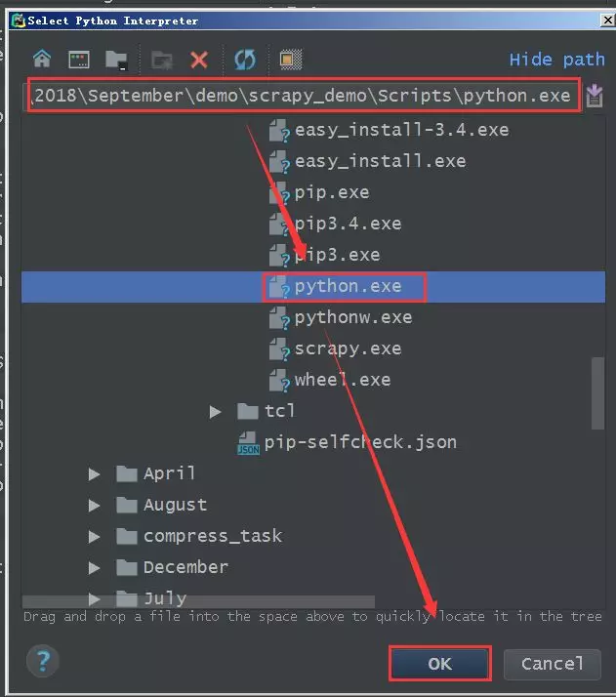Click the Cancel button

point(553,664)
